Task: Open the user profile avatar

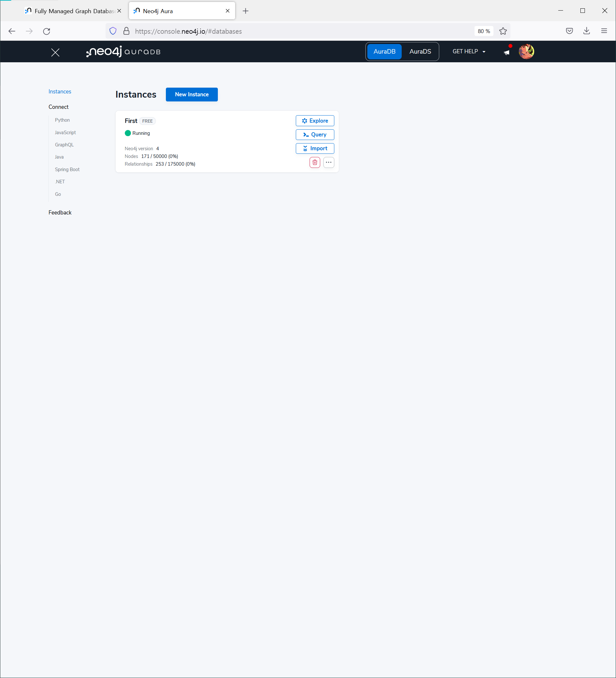Action: (x=526, y=51)
